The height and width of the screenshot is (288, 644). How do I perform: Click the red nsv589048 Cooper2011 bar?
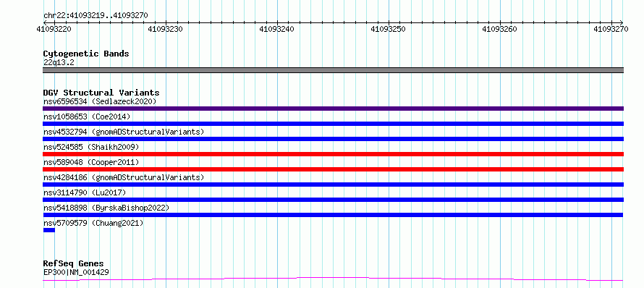[x=333, y=169]
